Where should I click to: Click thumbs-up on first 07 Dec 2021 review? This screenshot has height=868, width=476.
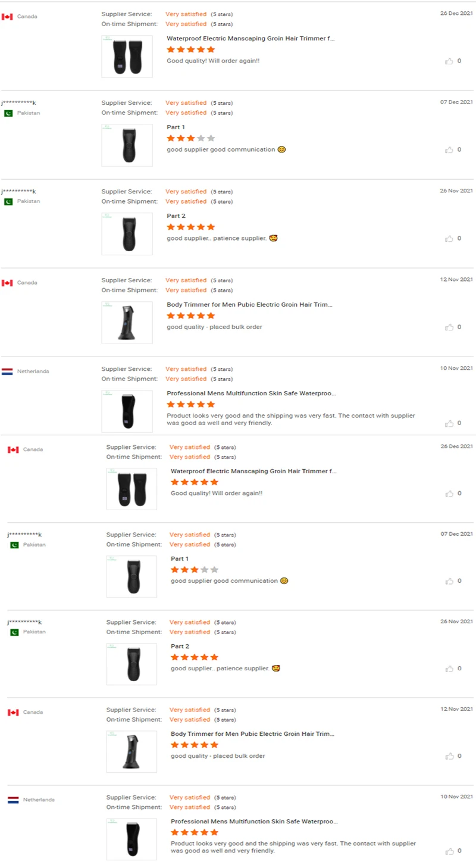[x=449, y=150]
